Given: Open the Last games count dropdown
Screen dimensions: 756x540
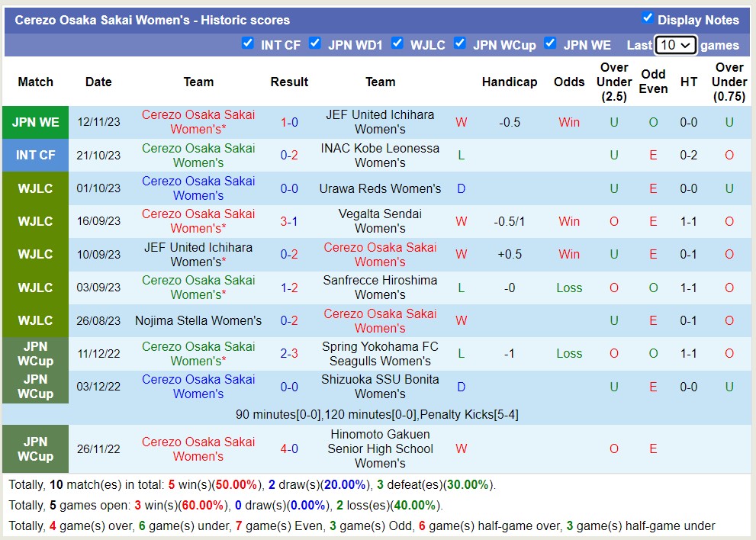Looking at the screenshot, I should click(675, 45).
